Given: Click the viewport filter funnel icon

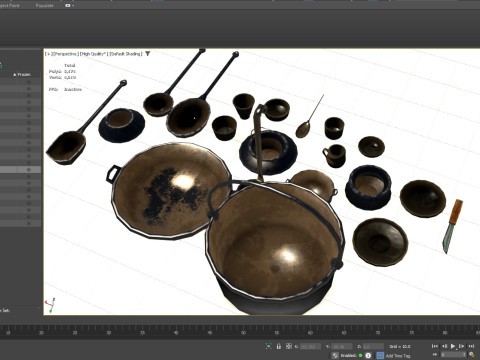Looking at the screenshot, I should pos(148,54).
